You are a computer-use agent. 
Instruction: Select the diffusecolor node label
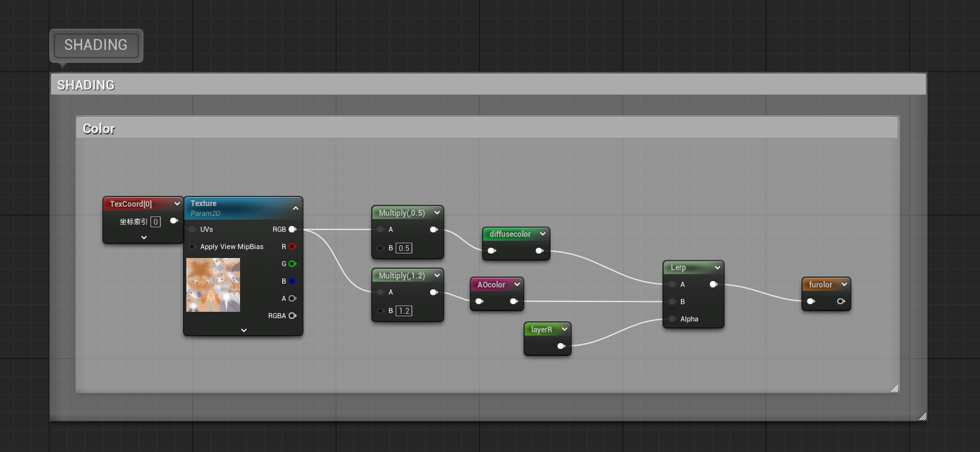[510, 234]
